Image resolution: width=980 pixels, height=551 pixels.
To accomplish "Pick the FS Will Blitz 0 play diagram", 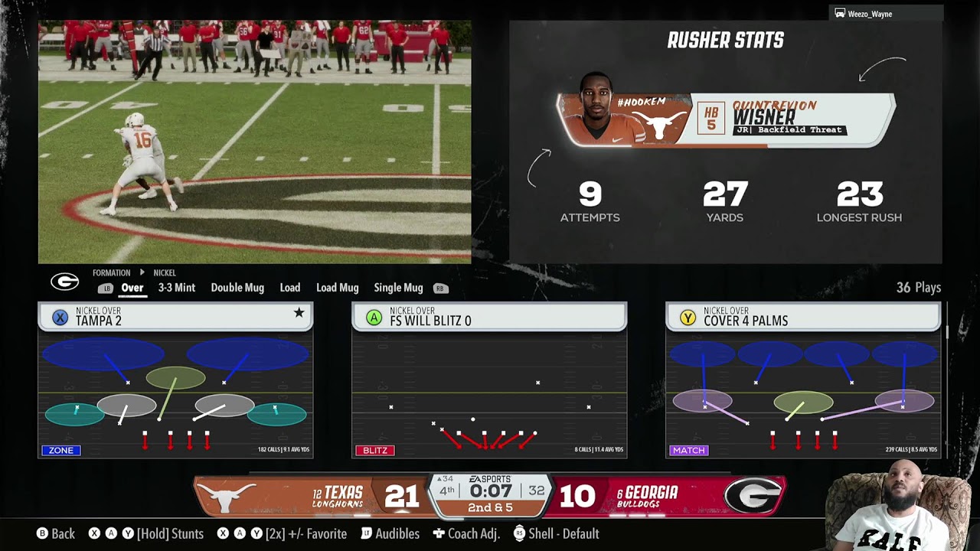I will point(489,395).
